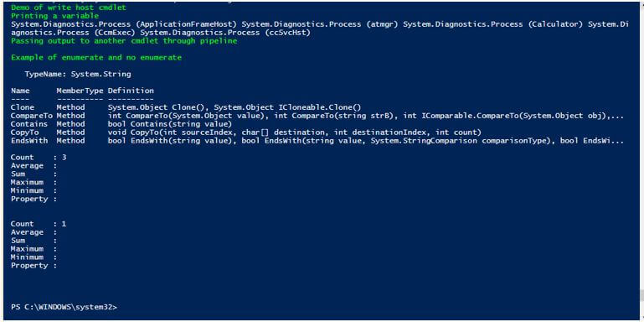Click the 'TypeName: System.String' line

point(78,75)
